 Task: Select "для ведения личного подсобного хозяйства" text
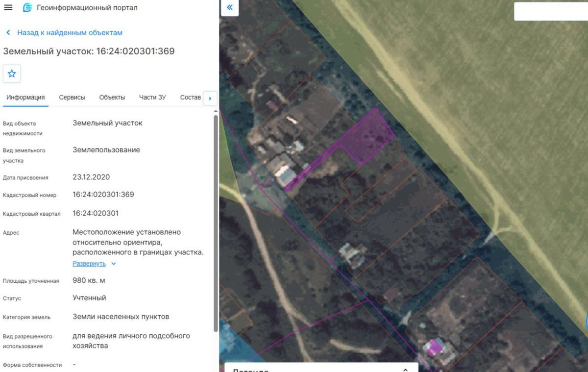coord(131,341)
